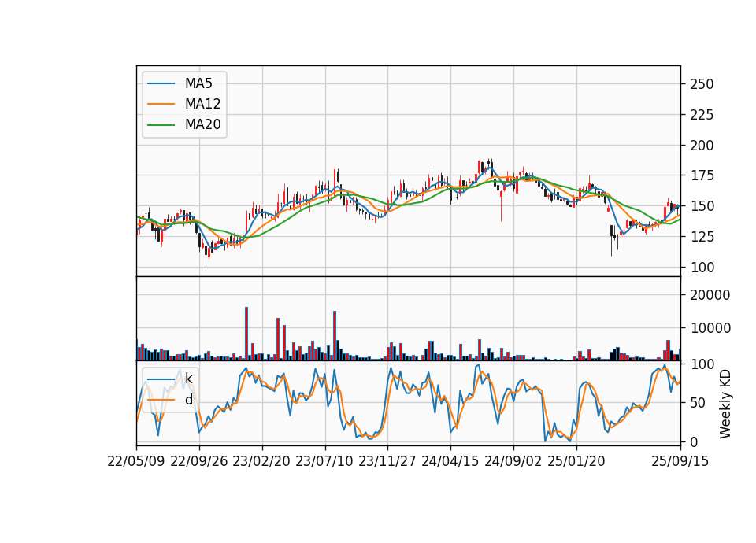Click the orange MA12 legend line
Screen dimensions: 756x543
click(161, 104)
